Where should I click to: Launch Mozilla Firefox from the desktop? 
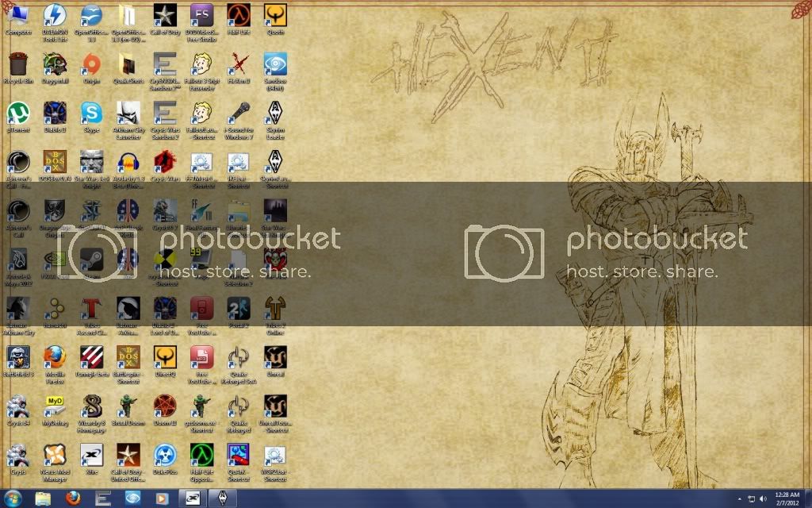55,357
